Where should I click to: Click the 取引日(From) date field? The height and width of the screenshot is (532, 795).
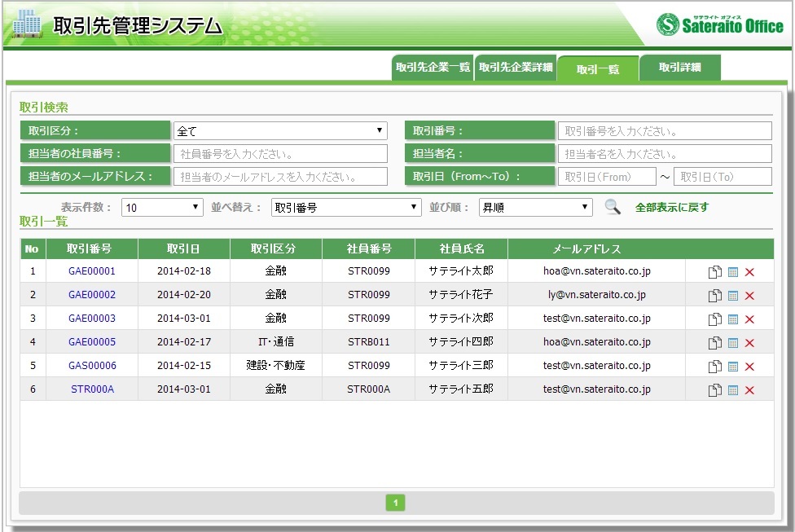[x=607, y=177]
